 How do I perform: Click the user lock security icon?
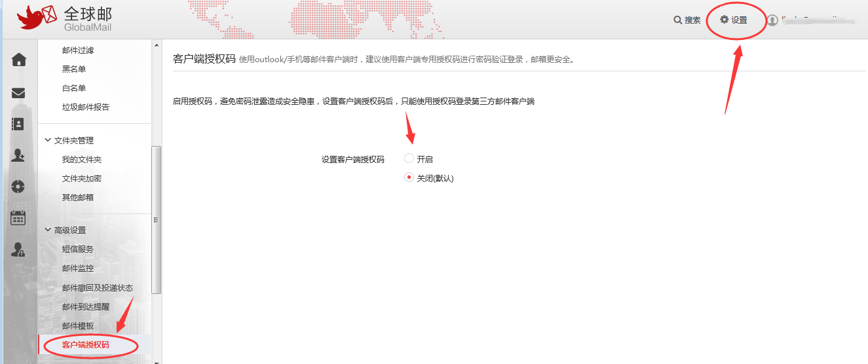point(18,249)
